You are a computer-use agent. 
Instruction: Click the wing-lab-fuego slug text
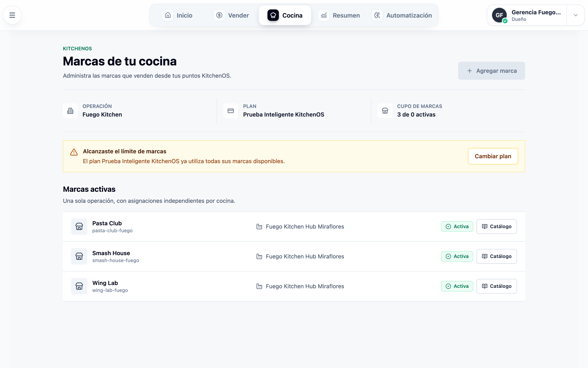click(110, 290)
